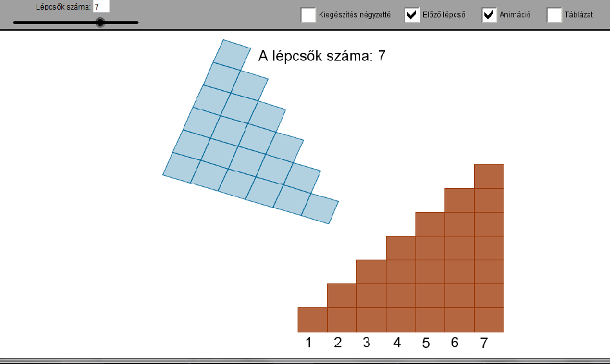
Task: Click the slider track left end
Action: pos(15,23)
